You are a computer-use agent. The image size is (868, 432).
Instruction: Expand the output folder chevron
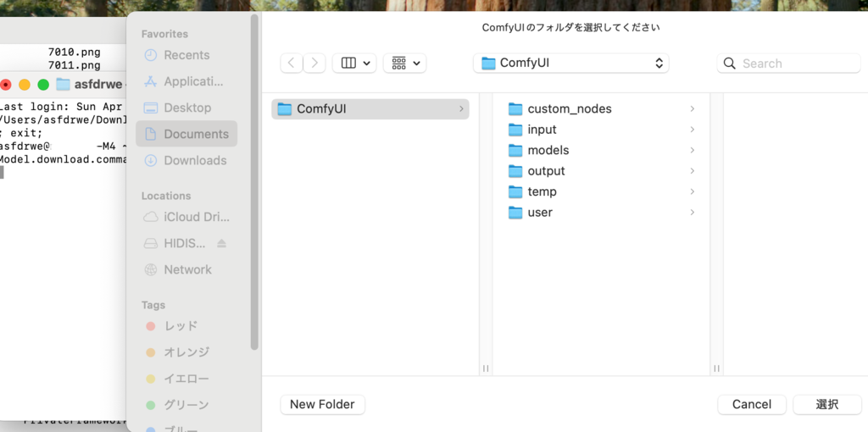pos(692,171)
